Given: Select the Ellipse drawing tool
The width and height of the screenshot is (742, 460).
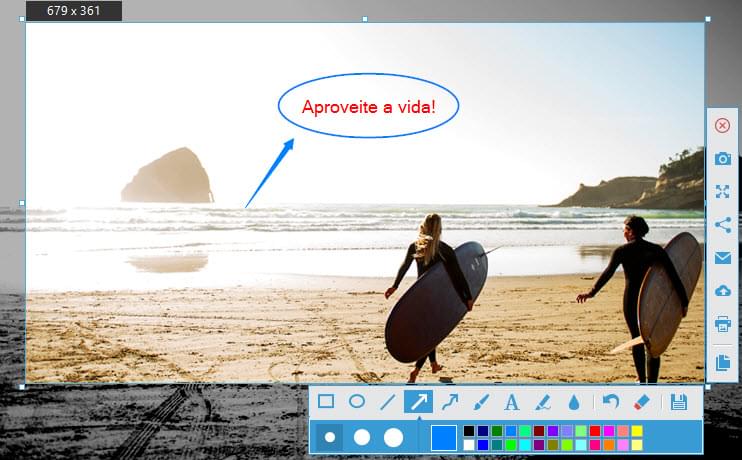Looking at the screenshot, I should 356,402.
